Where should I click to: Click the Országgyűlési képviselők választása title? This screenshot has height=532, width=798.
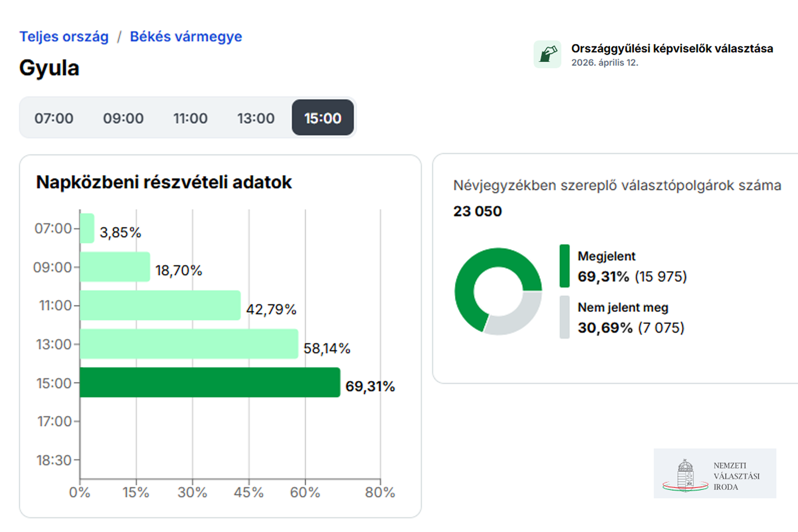click(672, 49)
